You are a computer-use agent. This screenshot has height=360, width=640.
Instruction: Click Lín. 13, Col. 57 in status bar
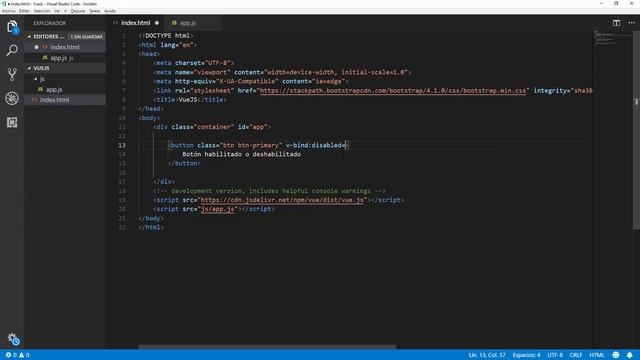487,355
